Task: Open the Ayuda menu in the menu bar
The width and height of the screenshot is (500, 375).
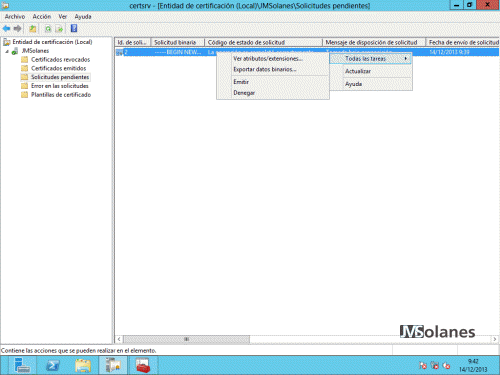Action: point(83,16)
